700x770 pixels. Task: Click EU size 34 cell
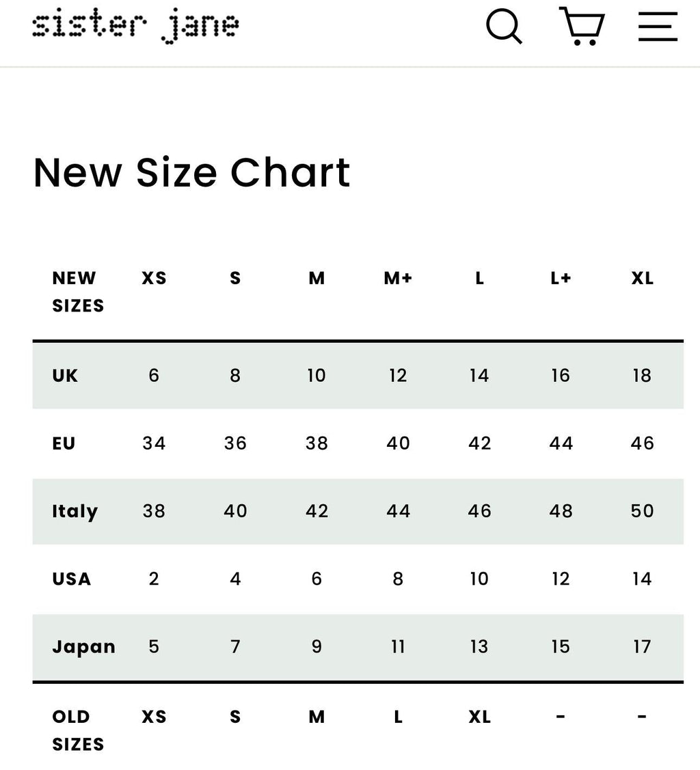click(x=154, y=443)
